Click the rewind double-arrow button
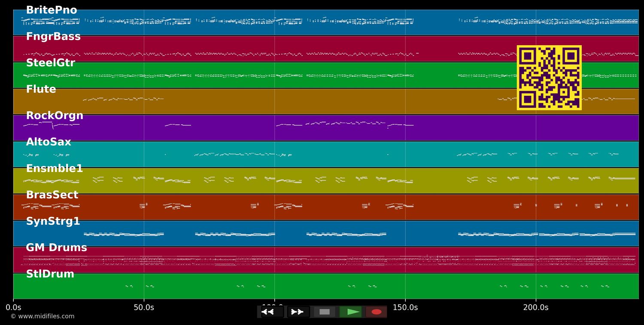 pyautogui.click(x=272, y=312)
